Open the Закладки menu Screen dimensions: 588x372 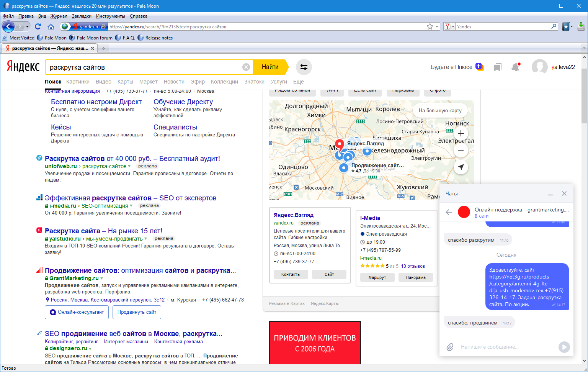(82, 16)
